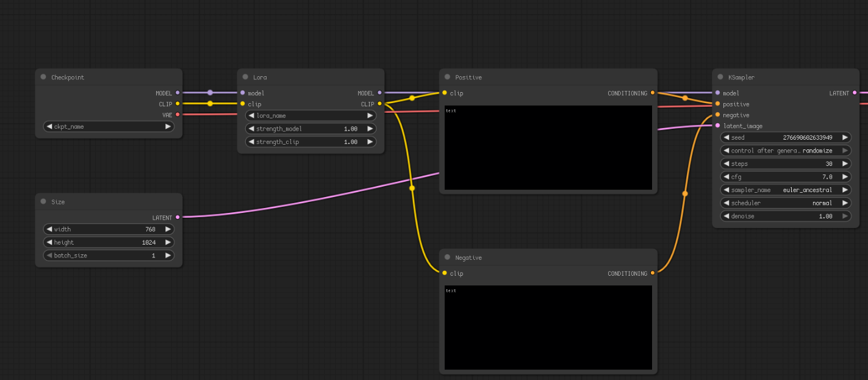Click the width value 768
Image resolution: width=868 pixels, height=380 pixels.
150,229
